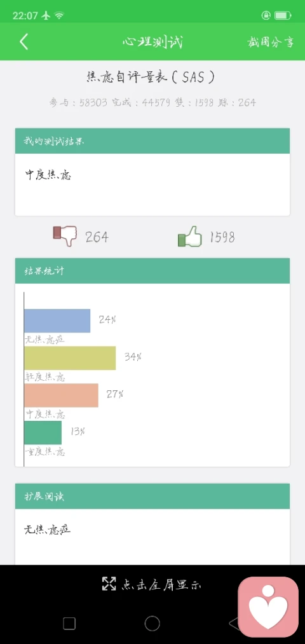The width and height of the screenshot is (305, 644).
Task: Tap the back arrow in the header
Action: [x=24, y=42]
